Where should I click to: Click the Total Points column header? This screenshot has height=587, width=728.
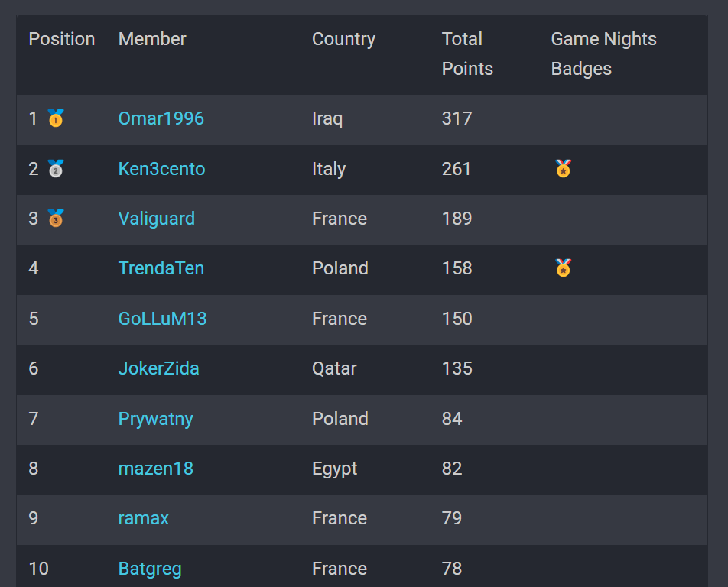[x=466, y=54]
